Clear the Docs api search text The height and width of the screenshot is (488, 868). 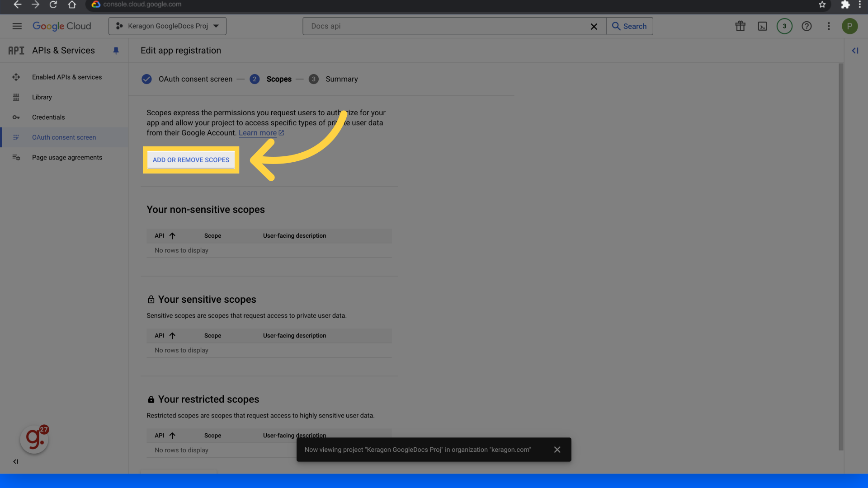click(594, 27)
